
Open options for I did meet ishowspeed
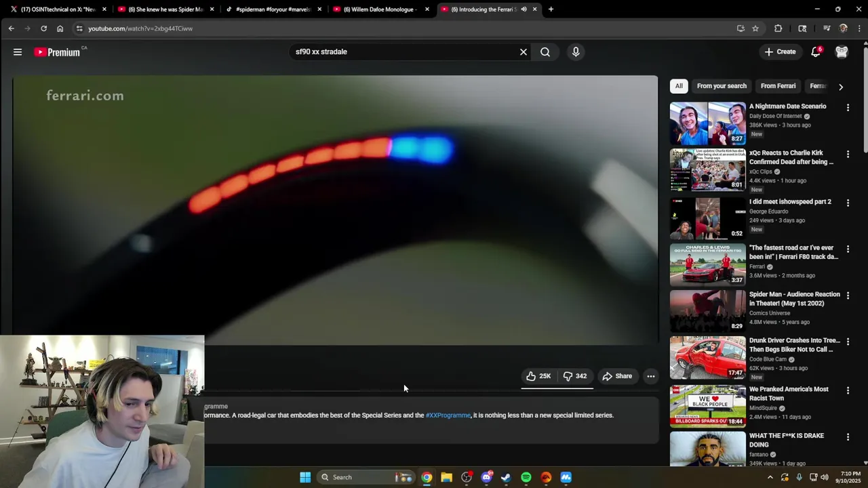tap(848, 203)
